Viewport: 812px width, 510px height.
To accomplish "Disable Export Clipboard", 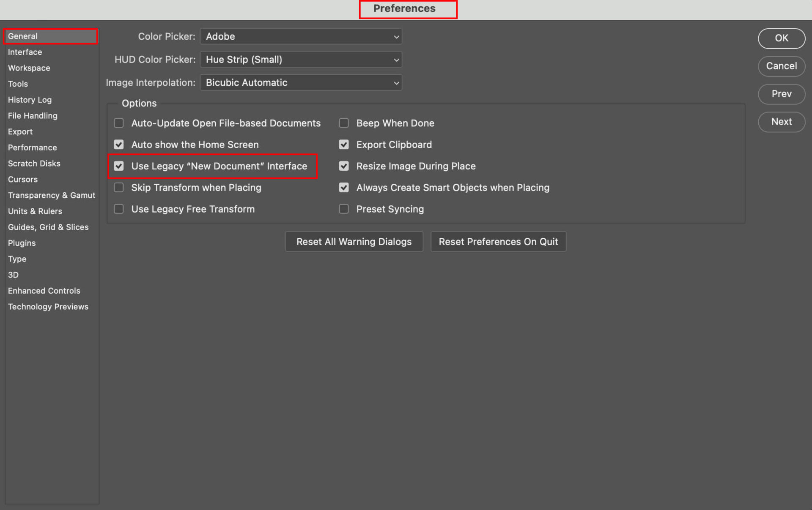I will tap(344, 145).
